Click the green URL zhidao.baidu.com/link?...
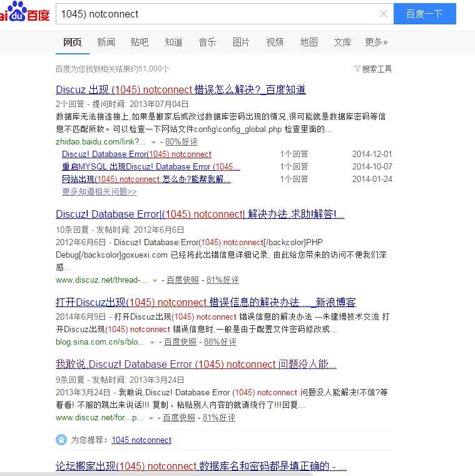The width and height of the screenshot is (475, 476). (x=101, y=142)
